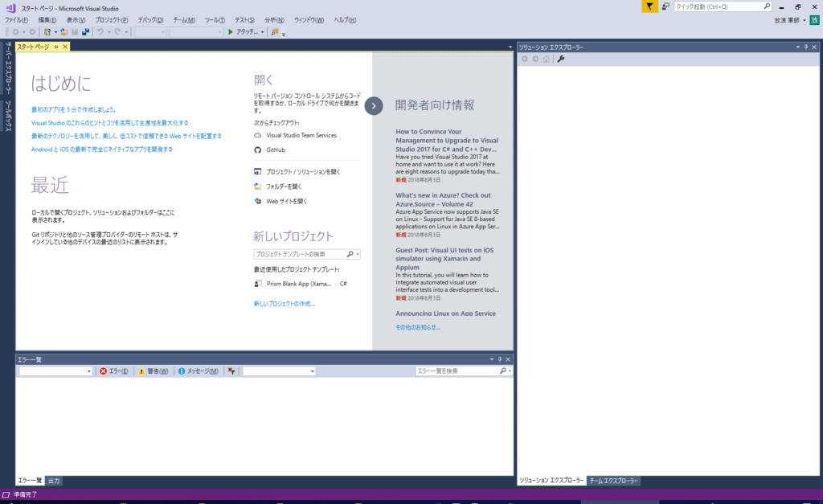Click the green account avatar badge

[x=815, y=20]
